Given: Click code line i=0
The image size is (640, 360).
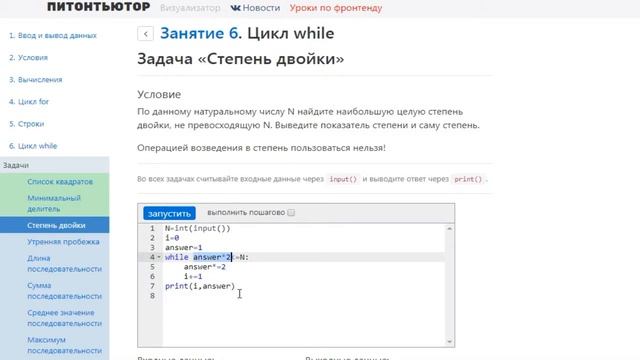Looking at the screenshot, I should [x=172, y=238].
